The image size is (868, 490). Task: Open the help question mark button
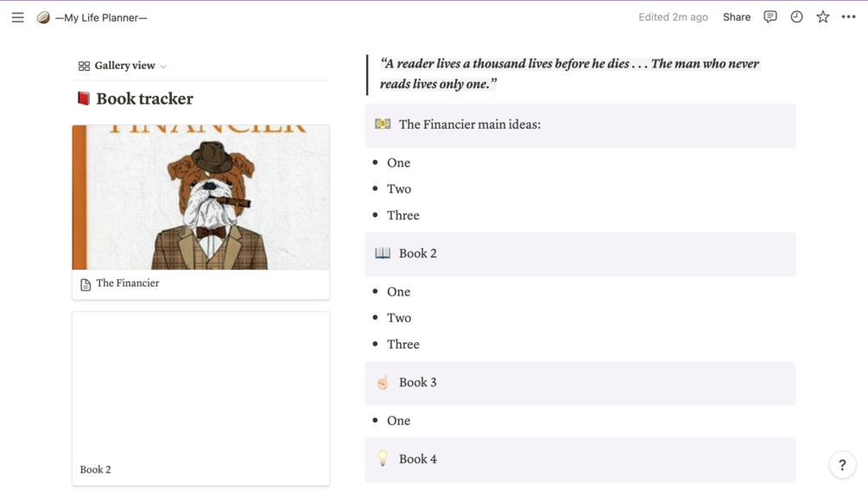pos(843,465)
